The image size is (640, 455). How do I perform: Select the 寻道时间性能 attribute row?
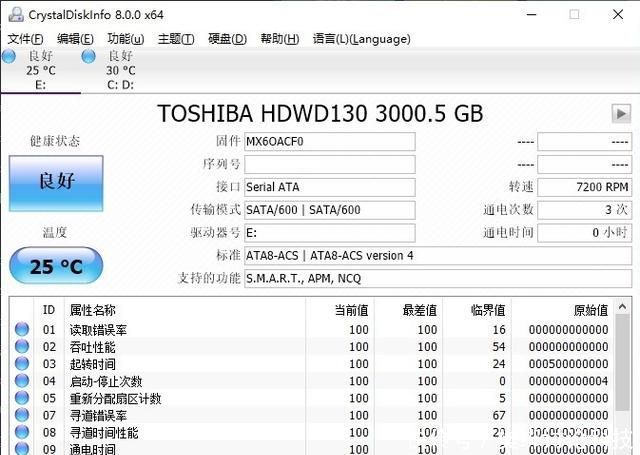312,432
